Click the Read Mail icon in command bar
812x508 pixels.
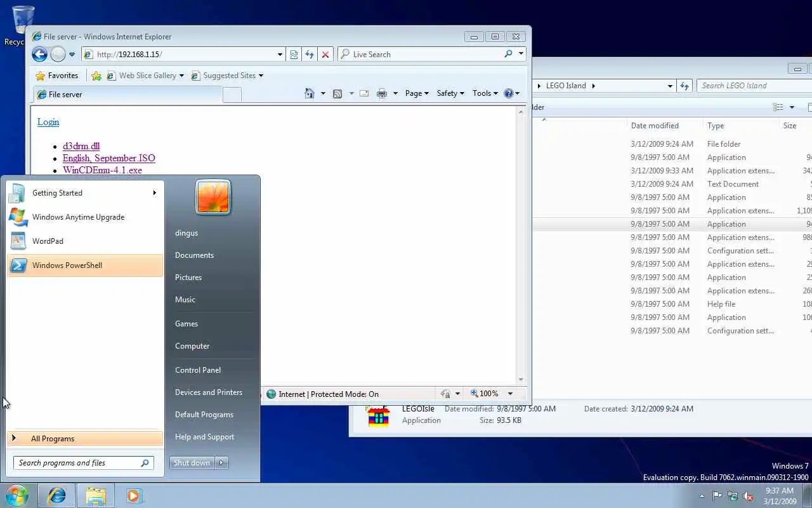(x=364, y=93)
